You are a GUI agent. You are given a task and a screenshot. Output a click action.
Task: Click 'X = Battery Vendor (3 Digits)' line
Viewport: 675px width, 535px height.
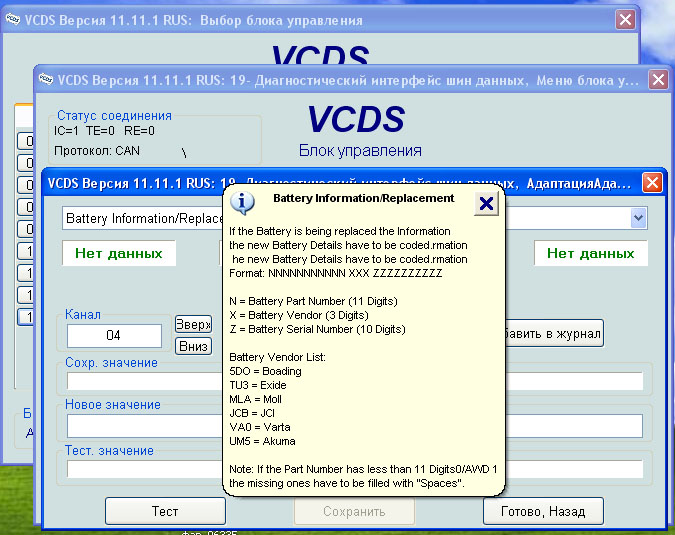299,315
